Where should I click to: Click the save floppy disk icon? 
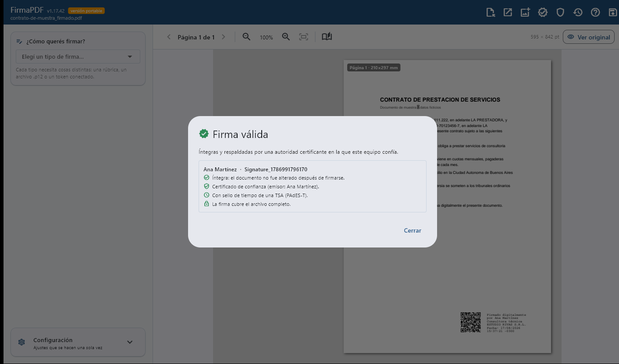(613, 13)
